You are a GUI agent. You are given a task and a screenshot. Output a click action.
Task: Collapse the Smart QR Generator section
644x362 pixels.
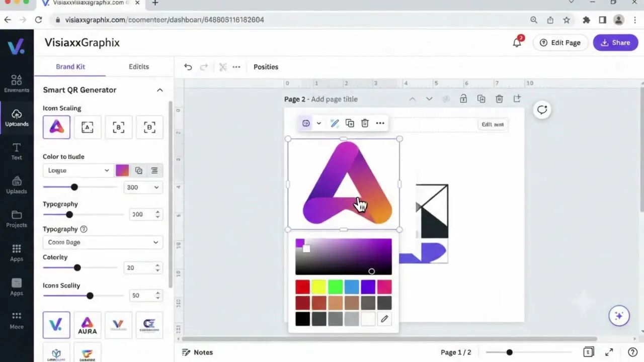coord(160,90)
